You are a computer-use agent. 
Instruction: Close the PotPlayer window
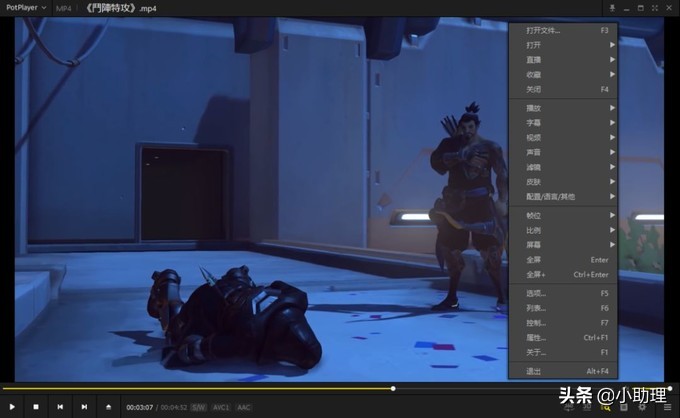pos(669,8)
